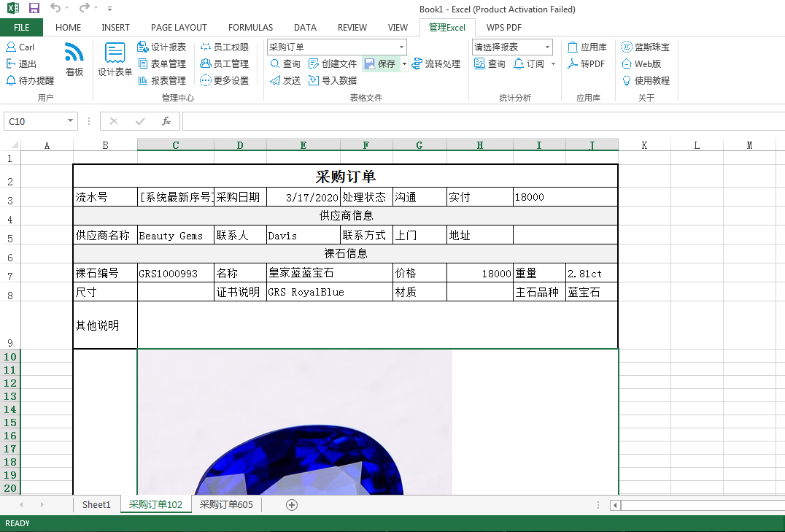Undo the last action
Viewport: 785px width, 532px height.
coord(55,8)
